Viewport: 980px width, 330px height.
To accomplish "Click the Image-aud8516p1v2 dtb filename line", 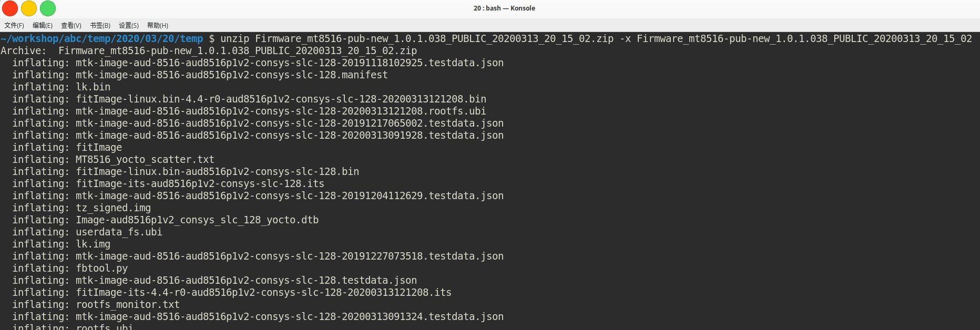I will [x=197, y=220].
